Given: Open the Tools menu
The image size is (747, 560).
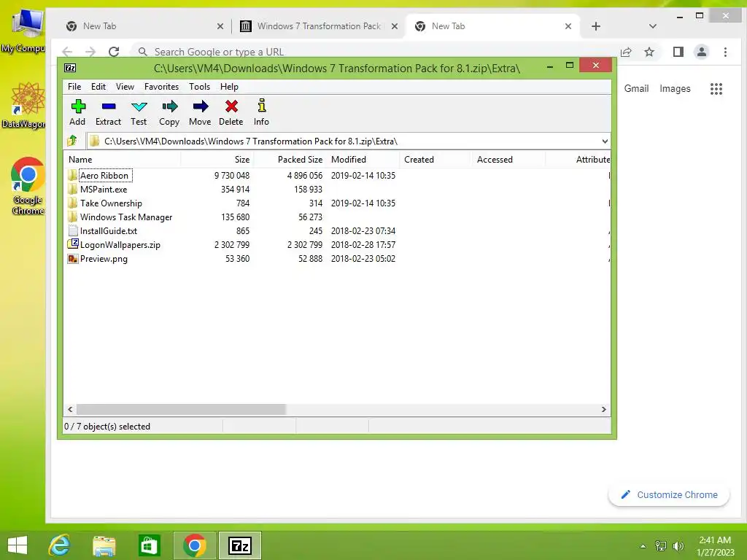Looking at the screenshot, I should tap(199, 87).
